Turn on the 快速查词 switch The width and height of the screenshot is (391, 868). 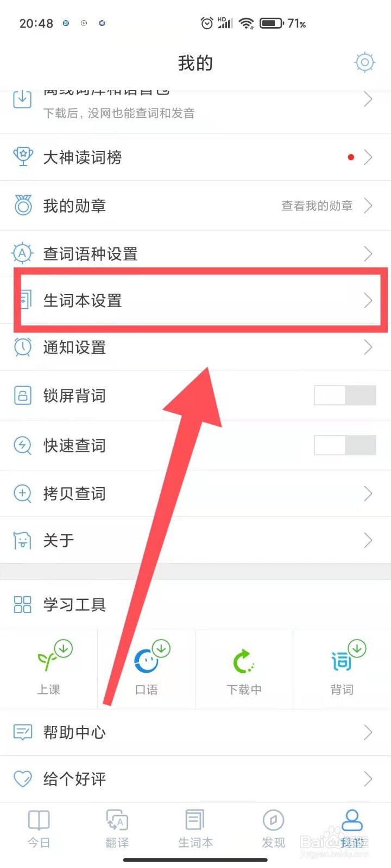click(345, 445)
